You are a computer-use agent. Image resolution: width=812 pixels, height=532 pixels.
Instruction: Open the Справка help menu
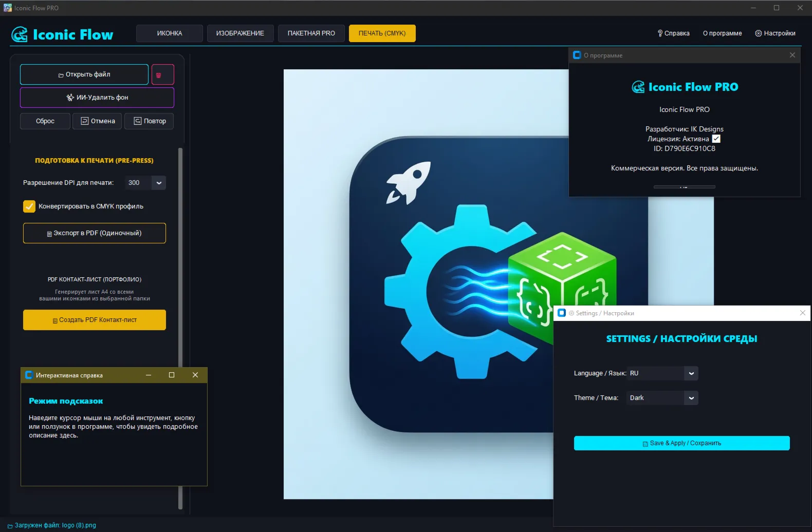coord(673,33)
